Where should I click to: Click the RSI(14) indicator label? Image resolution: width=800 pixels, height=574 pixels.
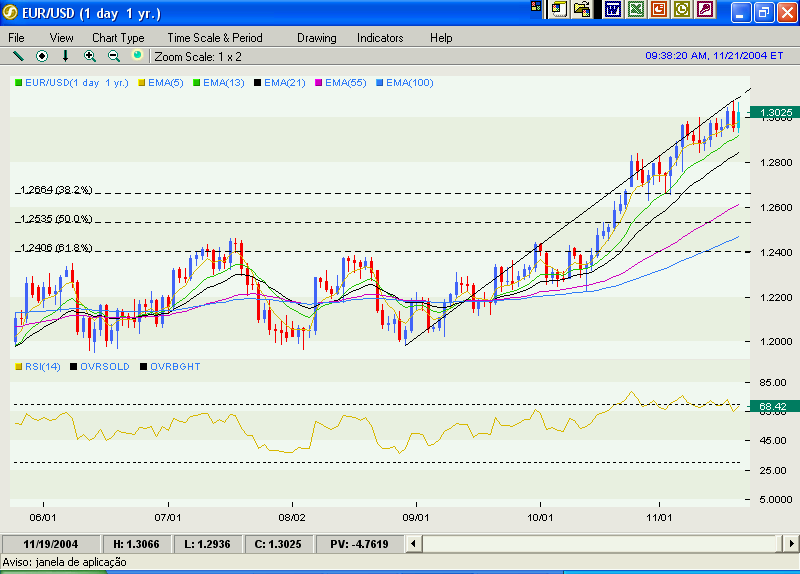click(x=42, y=367)
